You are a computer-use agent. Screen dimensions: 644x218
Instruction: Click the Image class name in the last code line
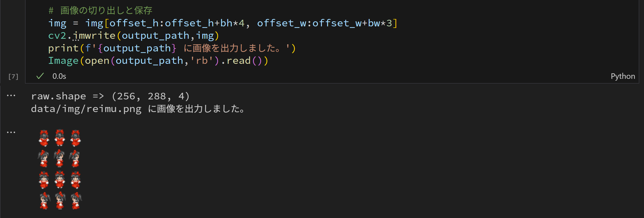click(63, 61)
